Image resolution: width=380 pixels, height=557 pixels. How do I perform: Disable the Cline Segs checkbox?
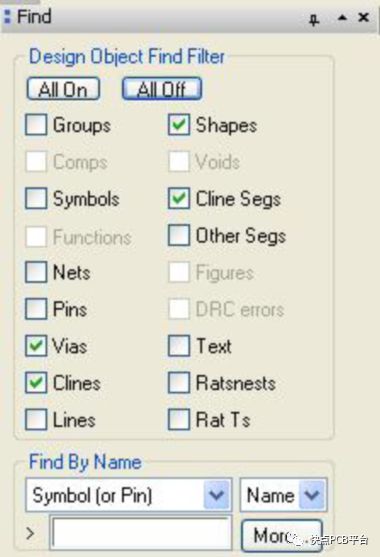pyautogui.click(x=179, y=198)
